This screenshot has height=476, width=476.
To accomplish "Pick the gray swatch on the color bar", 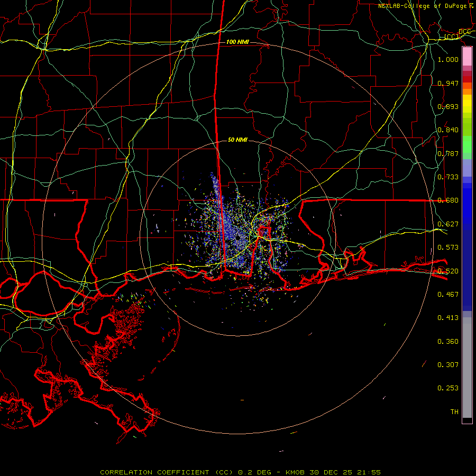I will tap(467, 368).
